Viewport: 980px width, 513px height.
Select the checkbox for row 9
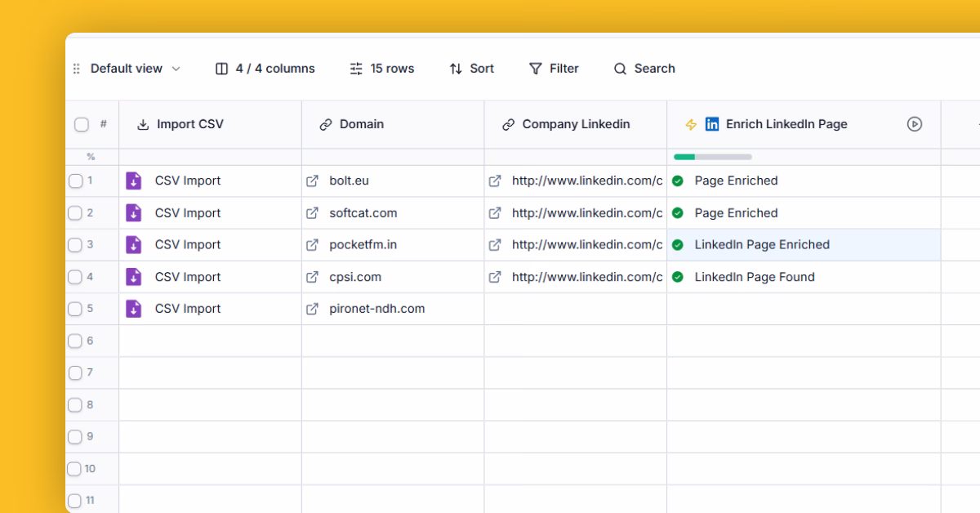pos(75,436)
